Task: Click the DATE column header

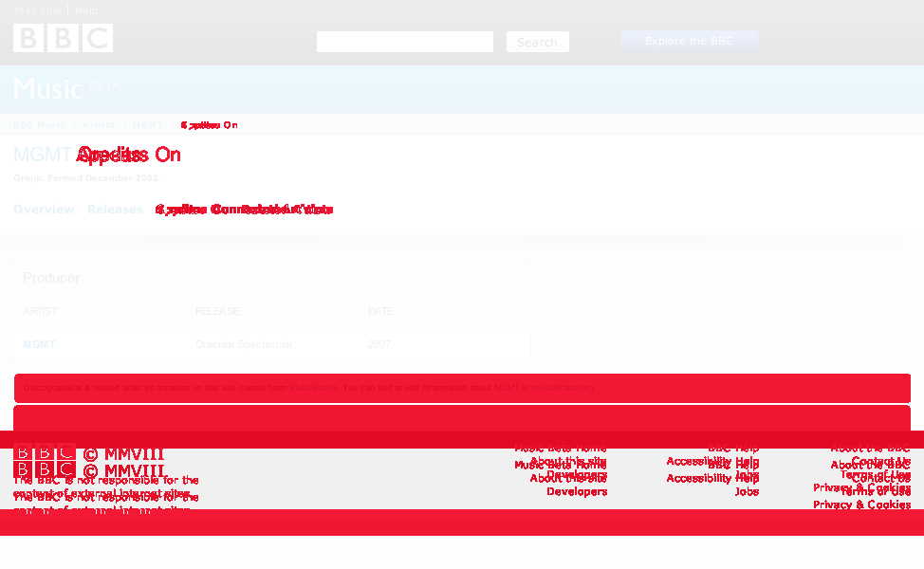Action: 380,311
